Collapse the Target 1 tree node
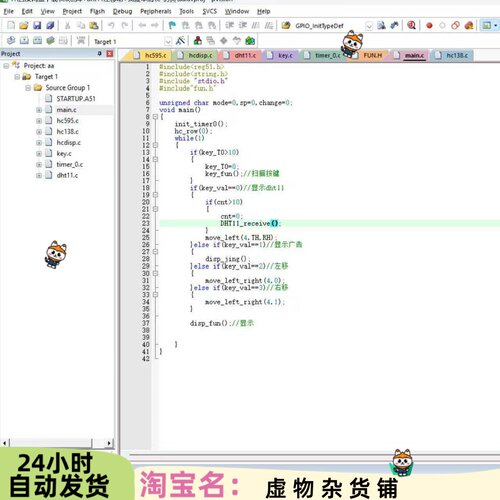This screenshot has height=500, width=500. (x=17, y=77)
